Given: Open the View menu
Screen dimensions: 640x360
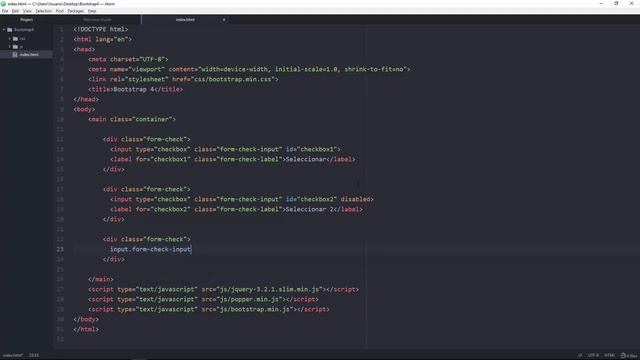Looking at the screenshot, I should (x=27, y=11).
